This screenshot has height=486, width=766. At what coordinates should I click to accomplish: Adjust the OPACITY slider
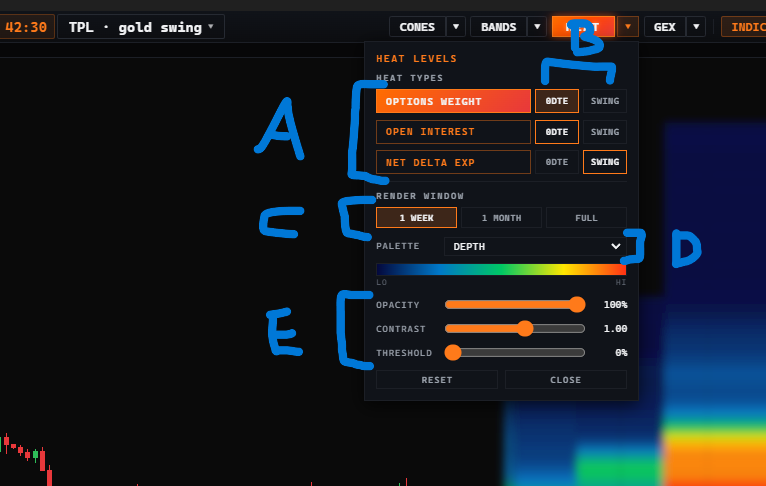click(x=515, y=305)
